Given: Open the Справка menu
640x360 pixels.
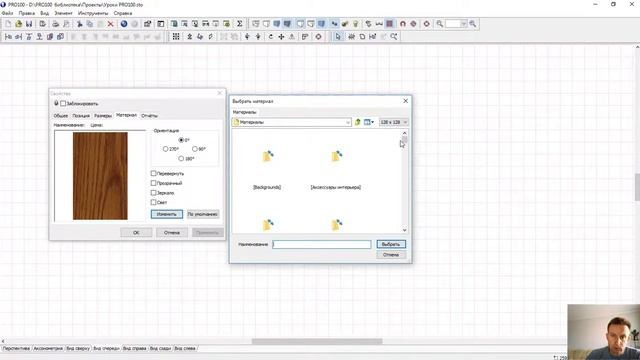Looking at the screenshot, I should pyautogui.click(x=123, y=13).
